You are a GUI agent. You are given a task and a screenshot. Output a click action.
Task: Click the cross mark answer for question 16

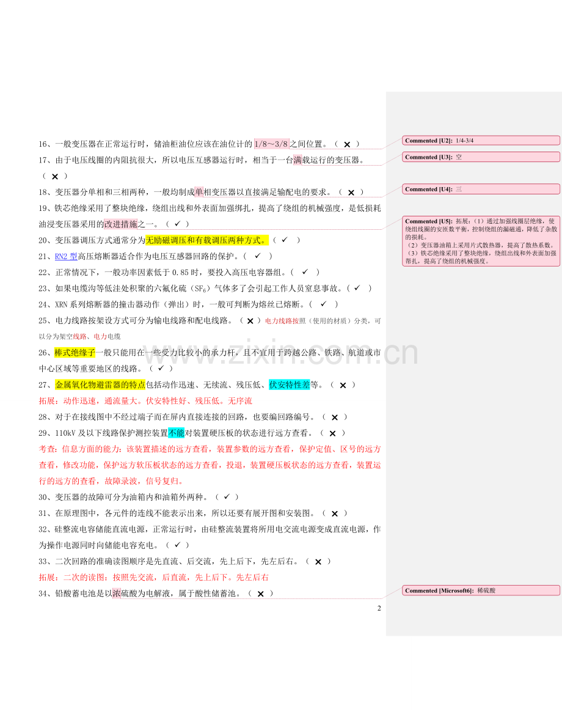point(347,145)
